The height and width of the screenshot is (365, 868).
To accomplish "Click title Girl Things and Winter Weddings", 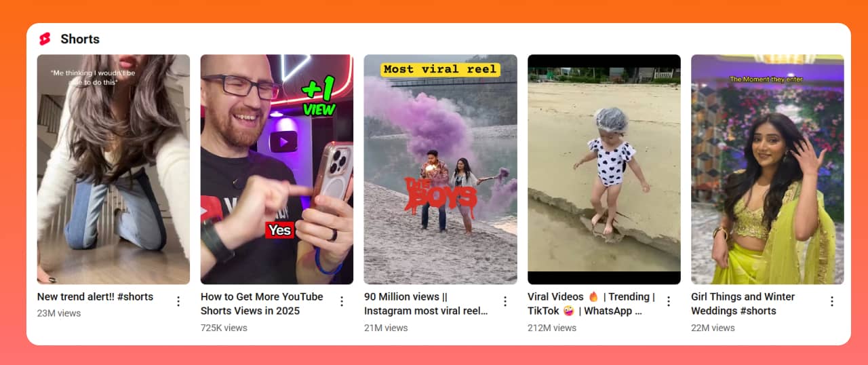I will [743, 304].
